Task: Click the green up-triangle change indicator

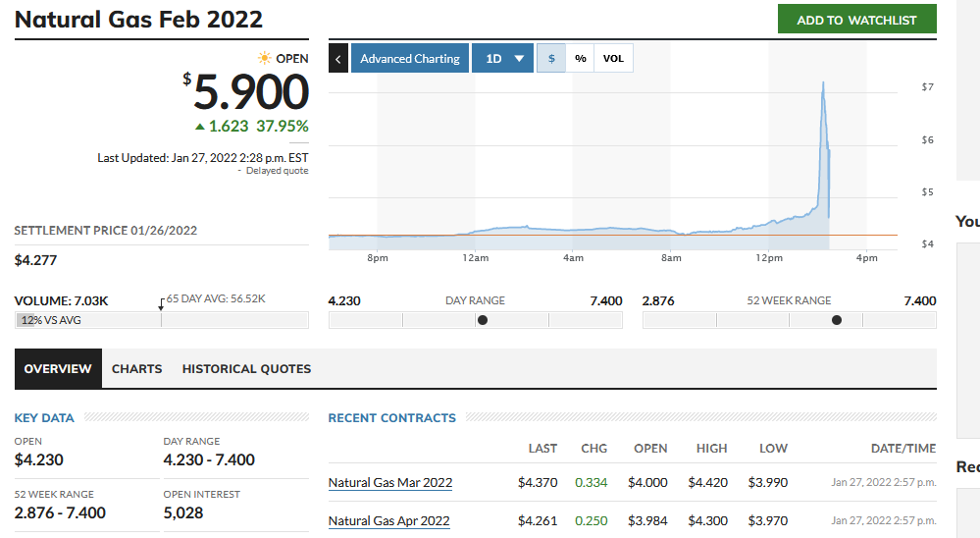Action: (x=200, y=127)
